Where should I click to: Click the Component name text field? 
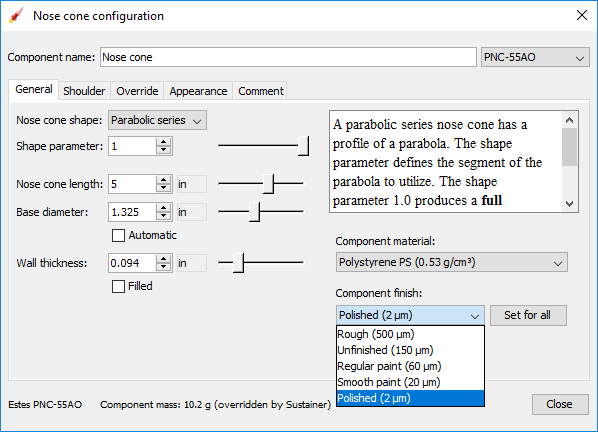click(288, 57)
